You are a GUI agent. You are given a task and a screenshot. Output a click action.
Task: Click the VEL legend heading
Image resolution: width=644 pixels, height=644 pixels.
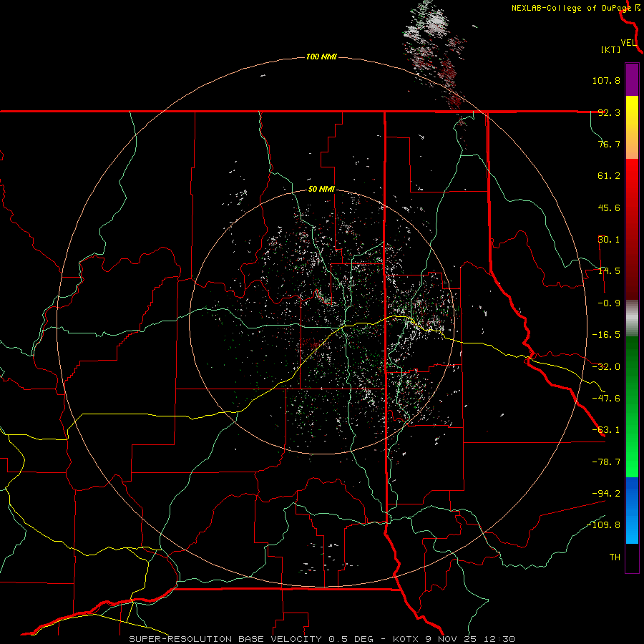point(628,43)
